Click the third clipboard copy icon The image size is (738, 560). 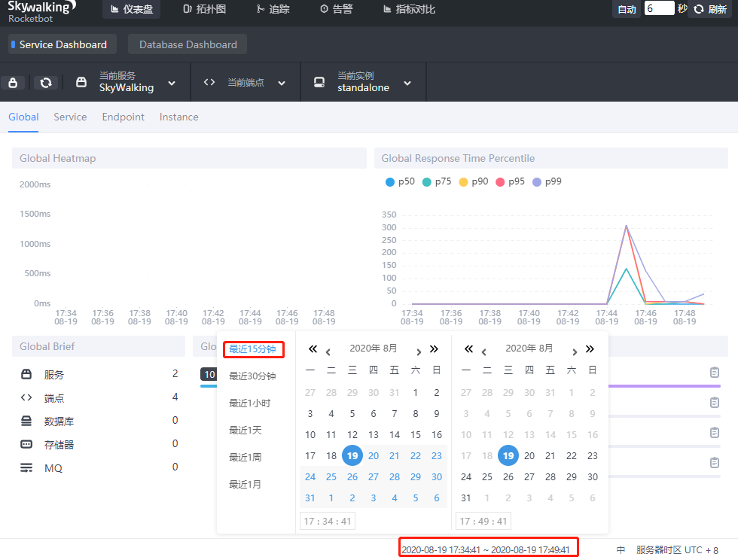point(715,433)
